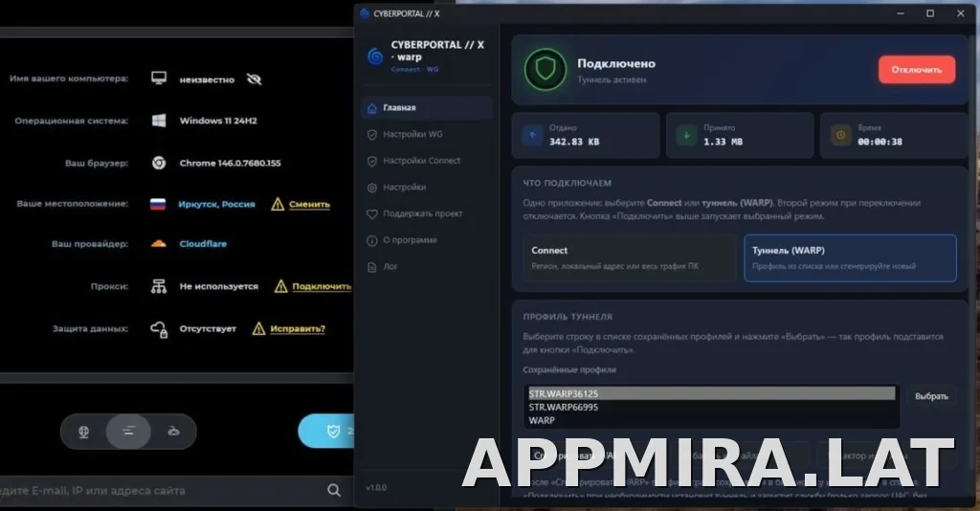
Task: Click the Cloudflare cloud icon
Action: [x=158, y=244]
